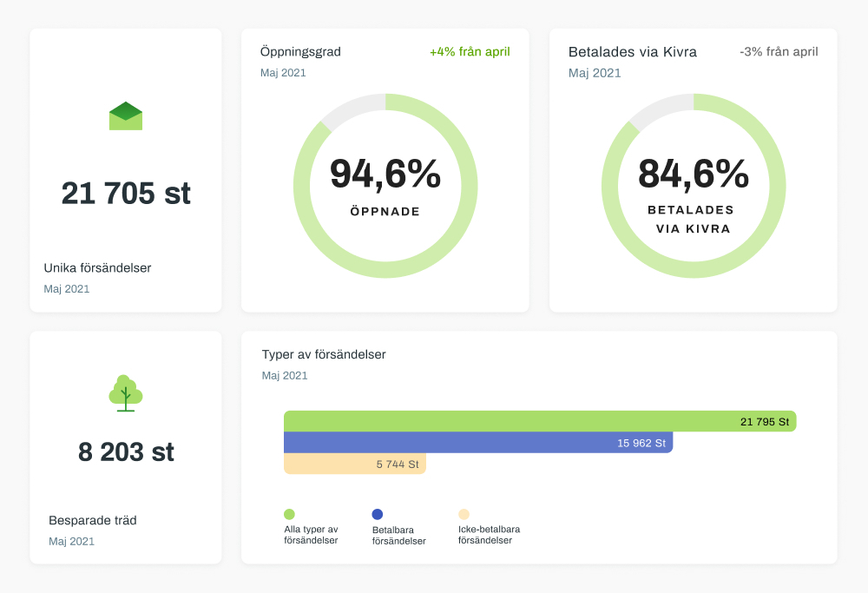Select the Typer av försändelser panel title
The width and height of the screenshot is (868, 593).
(x=324, y=354)
